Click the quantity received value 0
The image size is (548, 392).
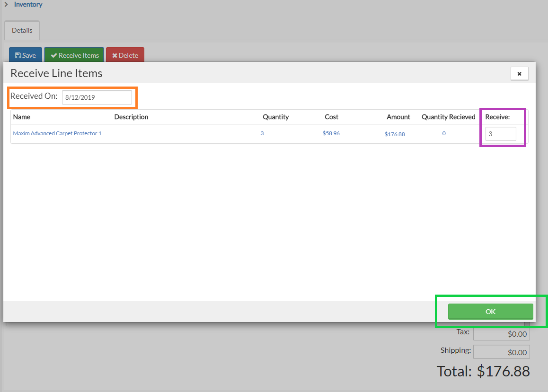click(x=444, y=133)
